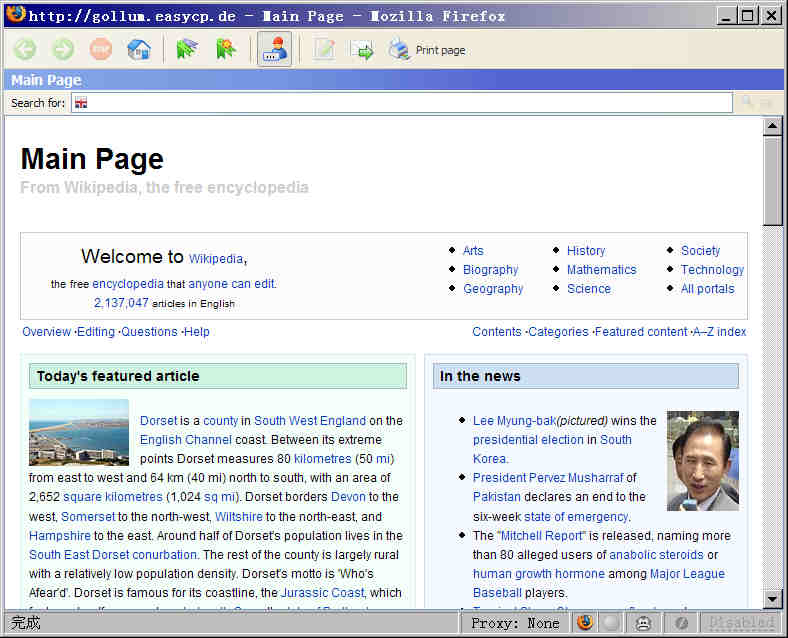Click the Proxy: None status entry
This screenshot has height=638, width=788.
[515, 623]
